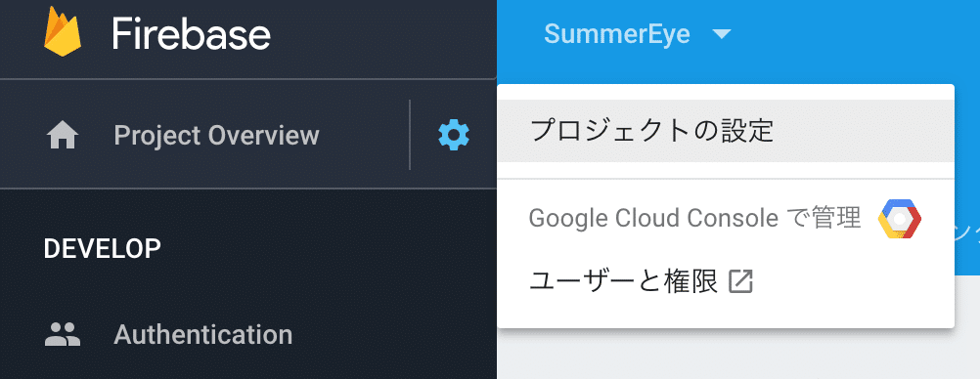Screen dimensions: 980x379
Task: Toggle the blue settings gear icon
Action: [454, 135]
